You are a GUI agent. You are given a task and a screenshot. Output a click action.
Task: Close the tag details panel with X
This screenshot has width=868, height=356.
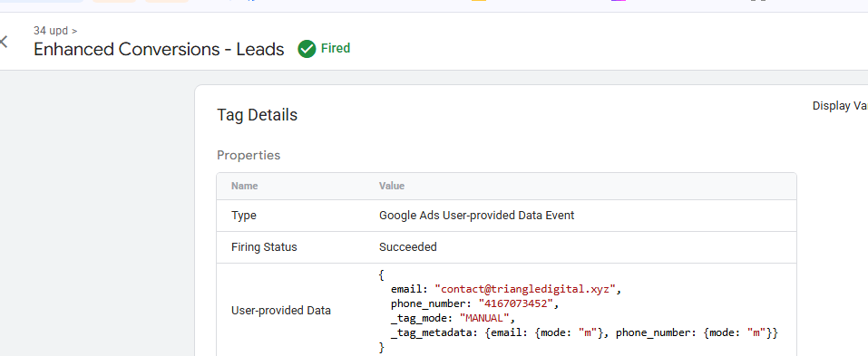tap(4, 42)
